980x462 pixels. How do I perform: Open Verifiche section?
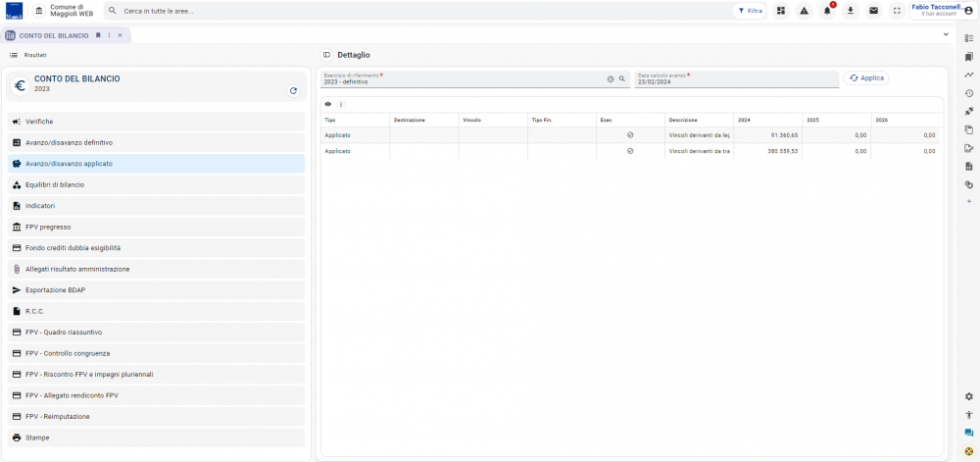click(156, 122)
